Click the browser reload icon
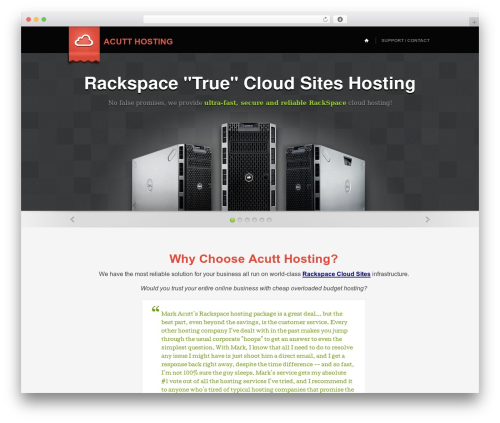This screenshot has height=423, width=500. tap(325, 19)
